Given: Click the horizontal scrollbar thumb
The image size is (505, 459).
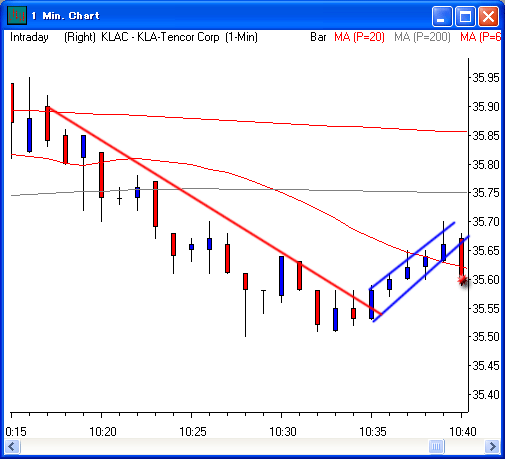Looking at the screenshot, I should 436,446.
